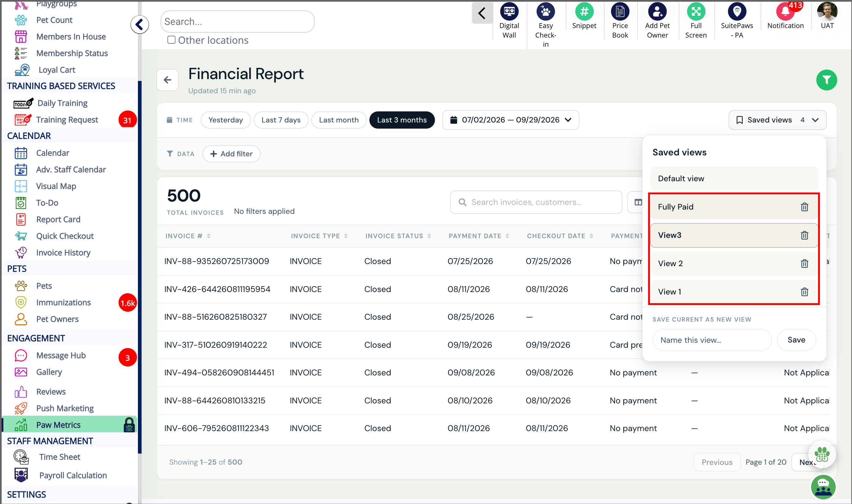Click the Add Pet Owner icon
Image resolution: width=852 pixels, height=504 pixels.
657,12
